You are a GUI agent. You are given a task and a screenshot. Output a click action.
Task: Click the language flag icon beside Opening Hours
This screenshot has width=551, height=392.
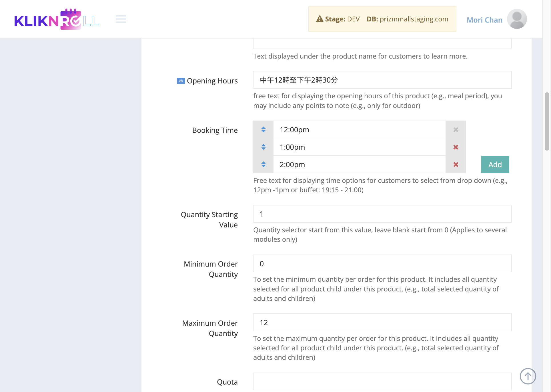(181, 81)
